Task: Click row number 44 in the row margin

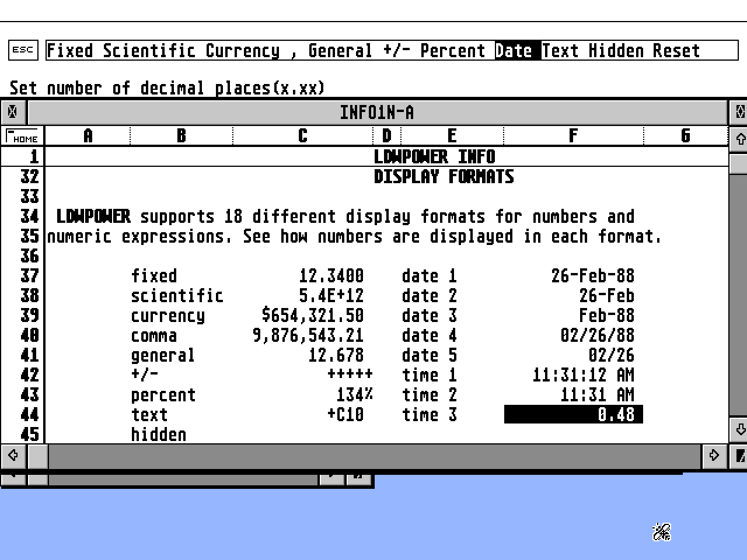Action: pos(28,415)
